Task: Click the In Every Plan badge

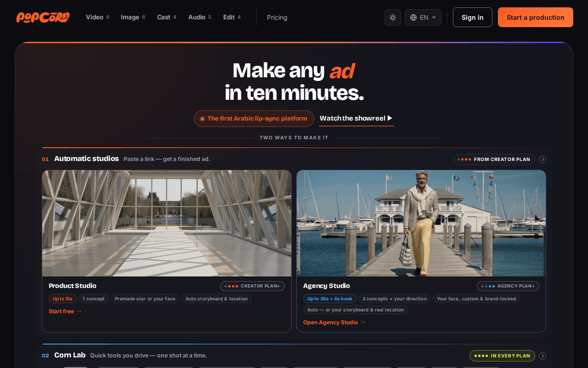Action: pyautogui.click(x=503, y=356)
